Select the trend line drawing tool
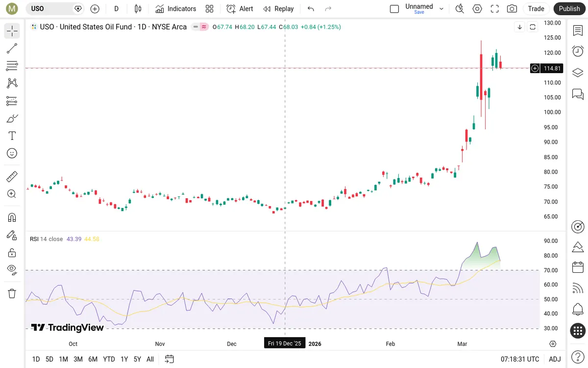The image size is (588, 368). (12, 48)
